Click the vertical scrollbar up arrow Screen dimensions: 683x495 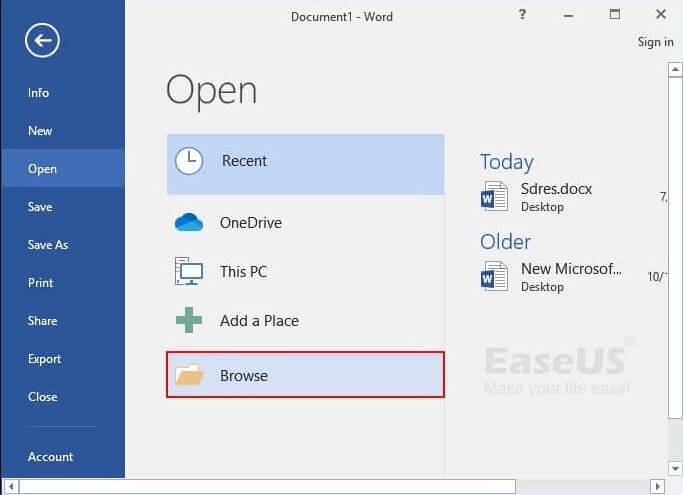(x=675, y=69)
